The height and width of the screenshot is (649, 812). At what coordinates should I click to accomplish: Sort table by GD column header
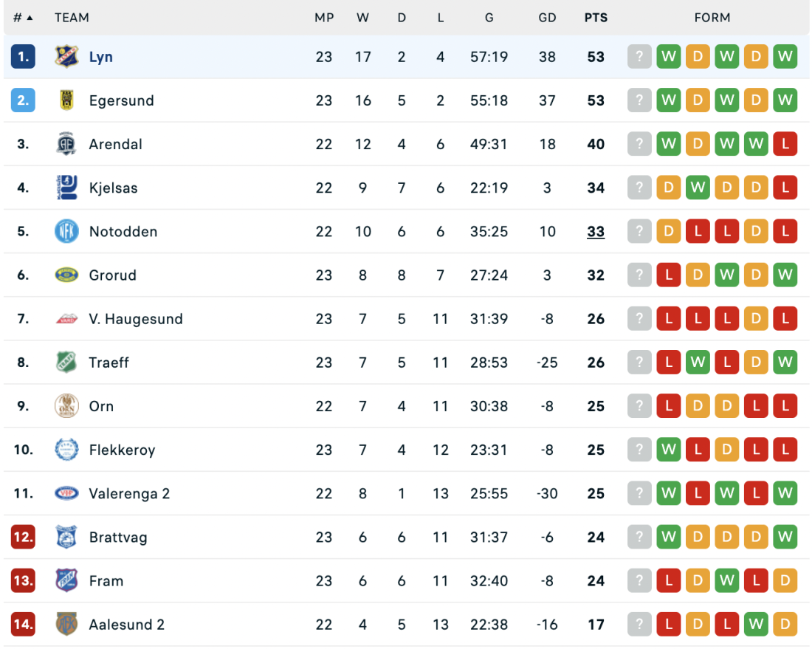[547, 18]
